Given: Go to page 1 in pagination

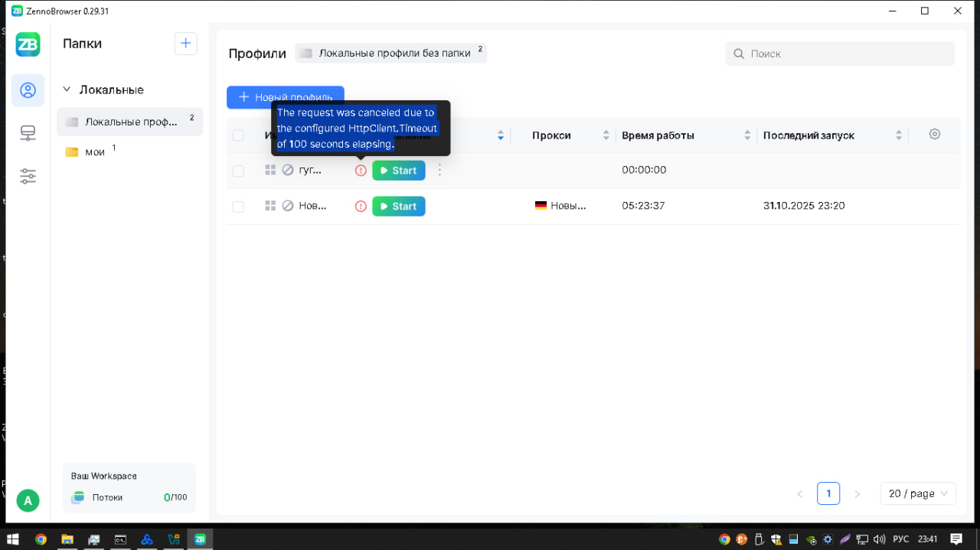Looking at the screenshot, I should click(x=828, y=493).
